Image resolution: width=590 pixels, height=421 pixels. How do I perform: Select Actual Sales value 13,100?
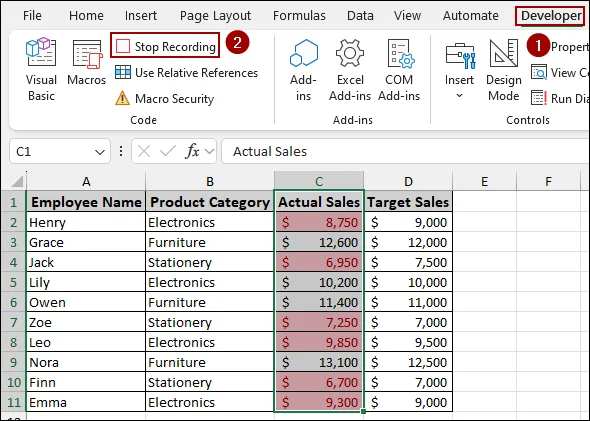pyautogui.click(x=319, y=362)
